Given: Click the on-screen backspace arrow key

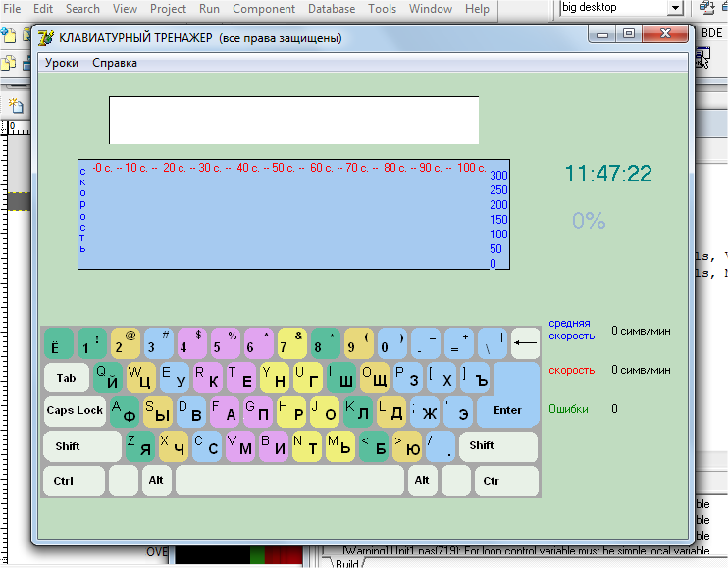Looking at the screenshot, I should click(x=526, y=343).
